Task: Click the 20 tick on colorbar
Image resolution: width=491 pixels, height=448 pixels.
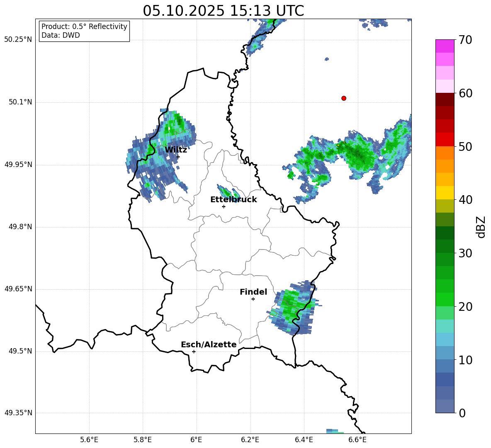Action: pyautogui.click(x=465, y=306)
